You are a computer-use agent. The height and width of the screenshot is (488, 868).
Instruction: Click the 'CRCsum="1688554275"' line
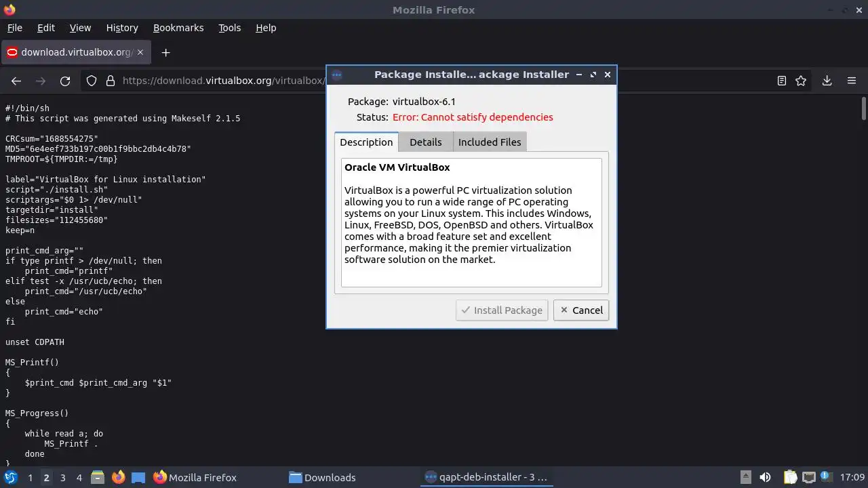coord(52,139)
